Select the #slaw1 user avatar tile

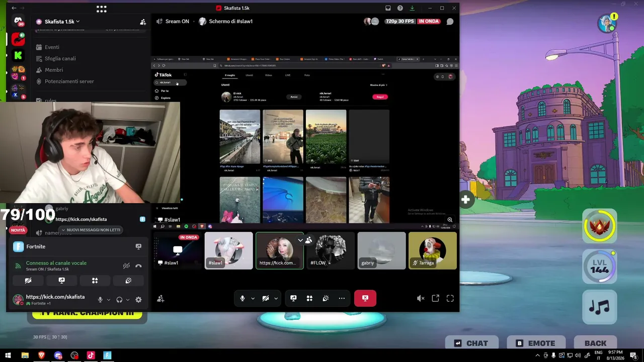pyautogui.click(x=228, y=250)
